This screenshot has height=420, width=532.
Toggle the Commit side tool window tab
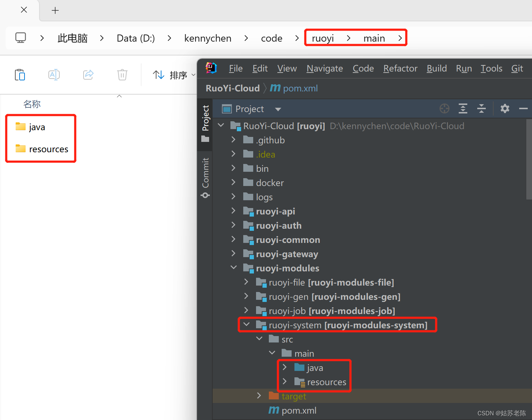(x=206, y=178)
